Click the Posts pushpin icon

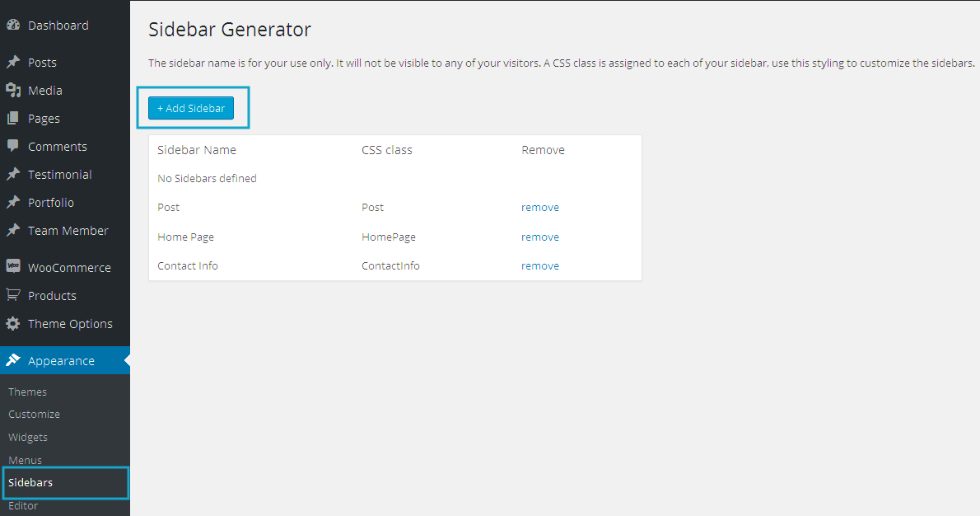pos(13,63)
